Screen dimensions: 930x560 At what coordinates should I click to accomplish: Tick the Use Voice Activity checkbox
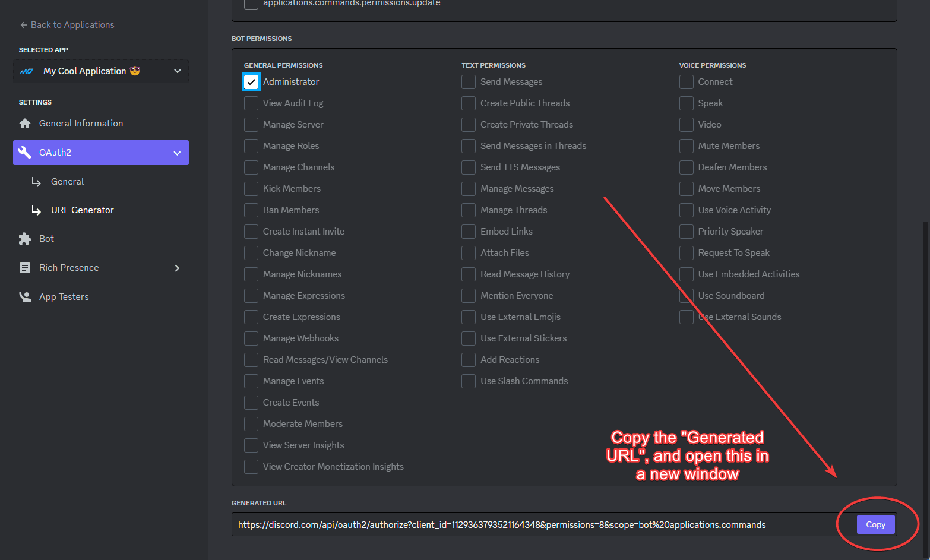click(x=687, y=210)
